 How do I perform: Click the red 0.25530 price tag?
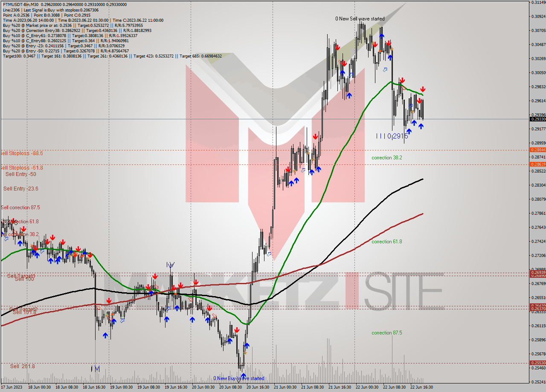(x=537, y=363)
